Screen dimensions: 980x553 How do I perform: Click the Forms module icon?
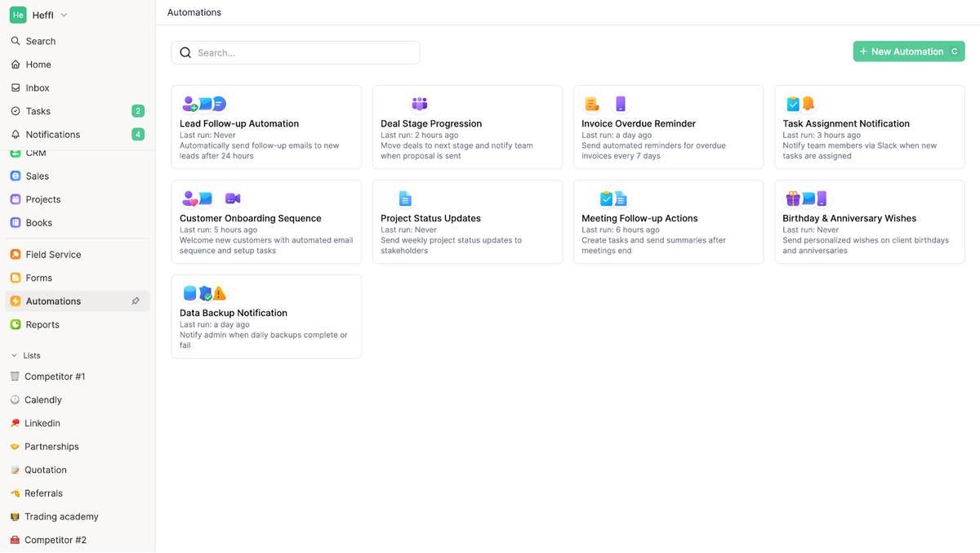[x=16, y=278]
